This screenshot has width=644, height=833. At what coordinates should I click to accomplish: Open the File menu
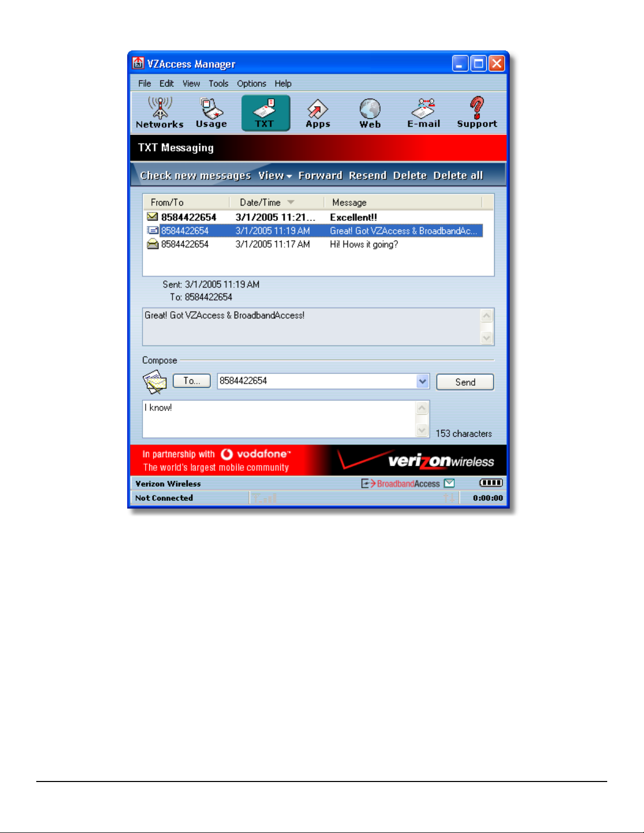(x=145, y=84)
